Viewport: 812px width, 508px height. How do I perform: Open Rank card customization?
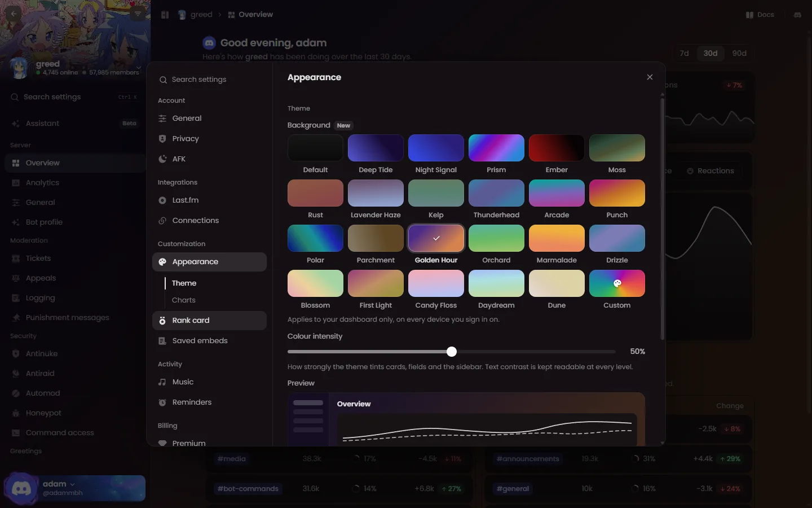(209, 321)
